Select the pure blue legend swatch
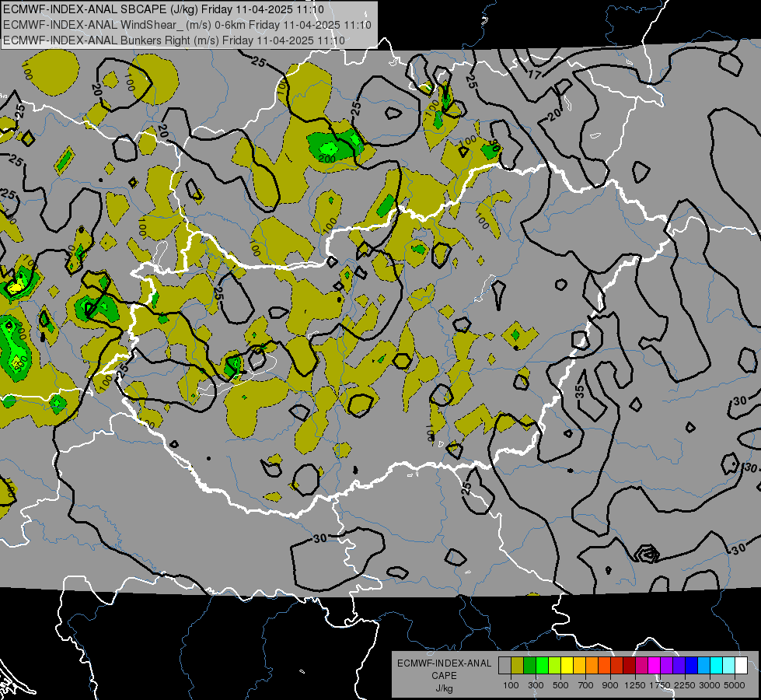Viewport: 761px width, 700px height. (692, 665)
